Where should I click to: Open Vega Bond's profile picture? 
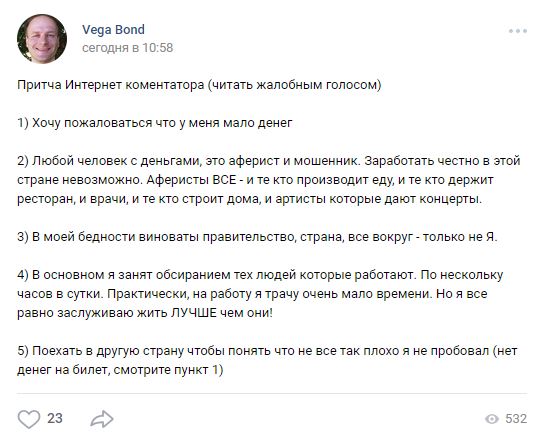pos(42,39)
